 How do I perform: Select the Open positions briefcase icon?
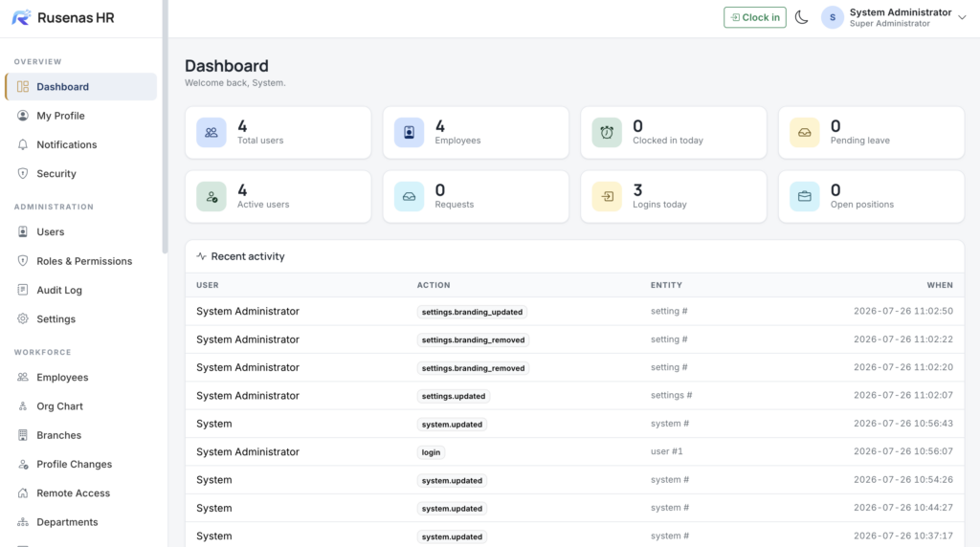click(x=804, y=197)
